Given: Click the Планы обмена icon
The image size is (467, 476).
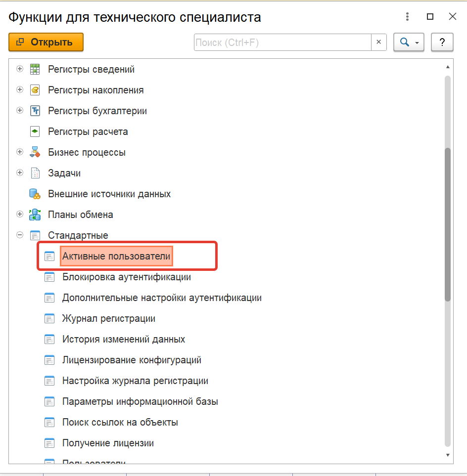Looking at the screenshot, I should [35, 215].
